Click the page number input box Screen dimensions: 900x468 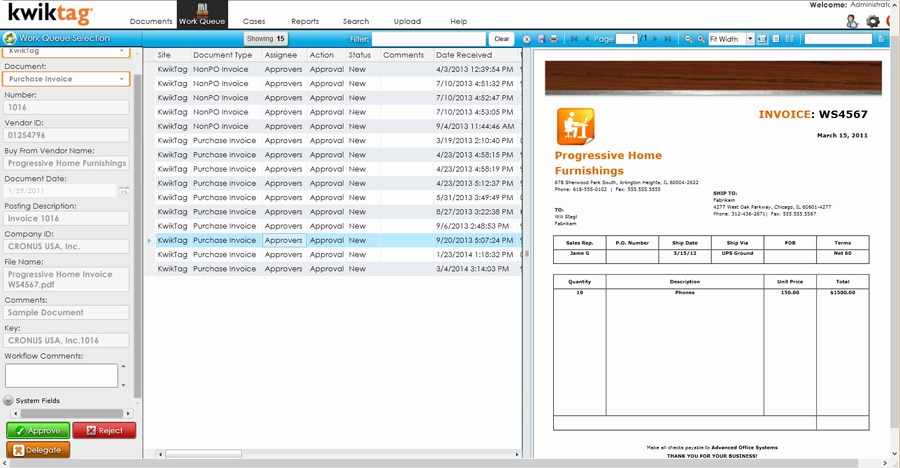pos(626,39)
